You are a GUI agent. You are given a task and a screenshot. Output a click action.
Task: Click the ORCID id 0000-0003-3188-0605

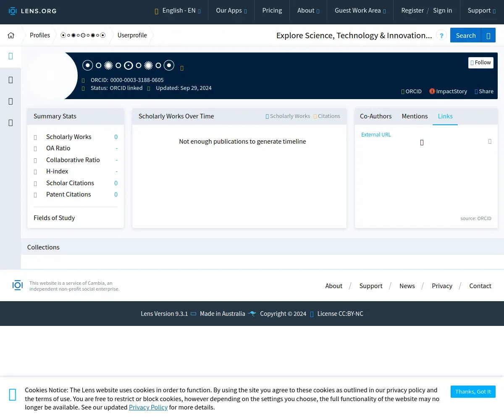click(x=137, y=80)
